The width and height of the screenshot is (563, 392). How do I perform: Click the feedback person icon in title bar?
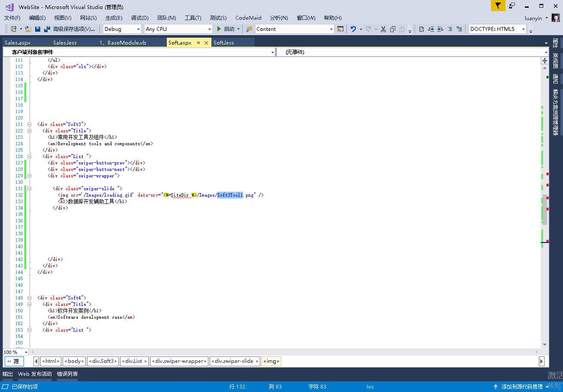(x=512, y=6)
